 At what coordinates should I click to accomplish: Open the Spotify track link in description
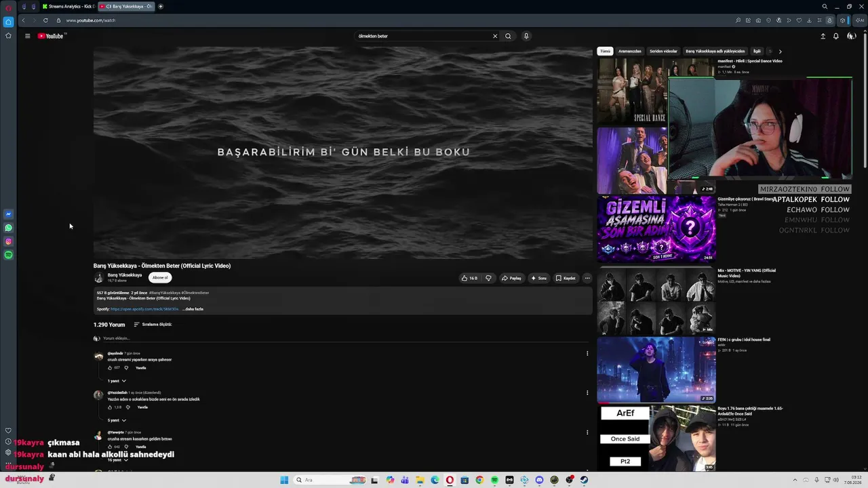click(x=144, y=309)
